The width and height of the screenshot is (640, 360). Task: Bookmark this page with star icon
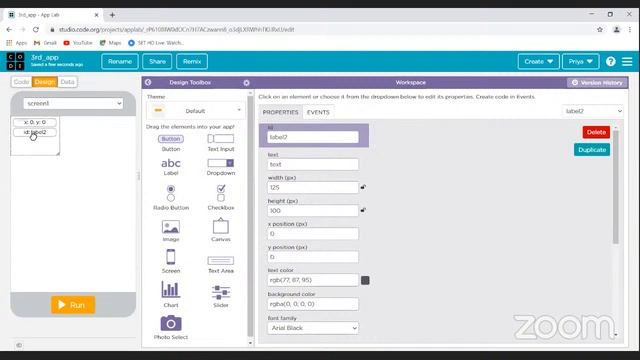pyautogui.click(x=600, y=29)
